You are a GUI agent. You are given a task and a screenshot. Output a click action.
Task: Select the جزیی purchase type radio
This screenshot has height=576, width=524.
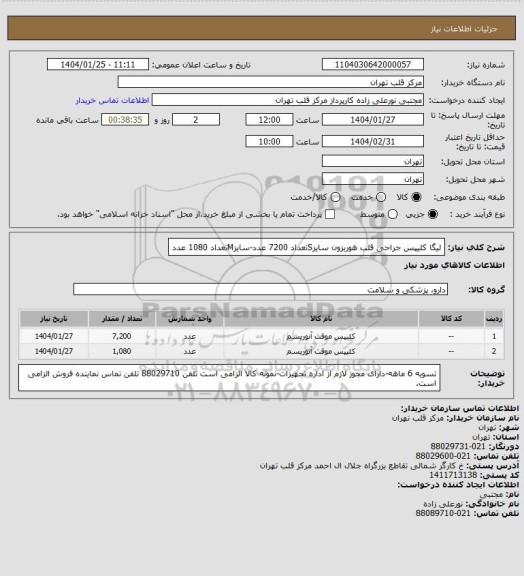433,215
